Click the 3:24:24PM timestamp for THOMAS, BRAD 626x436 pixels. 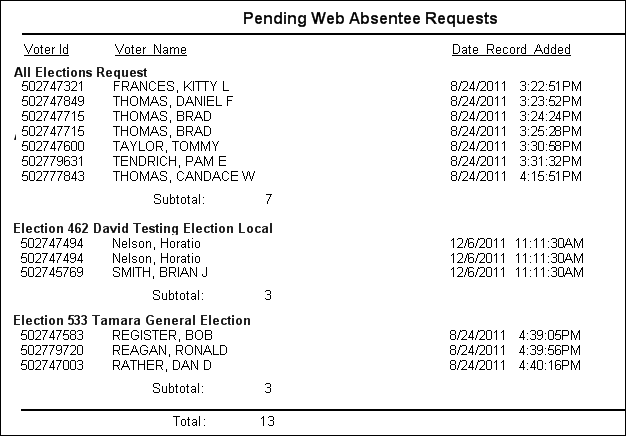550,116
